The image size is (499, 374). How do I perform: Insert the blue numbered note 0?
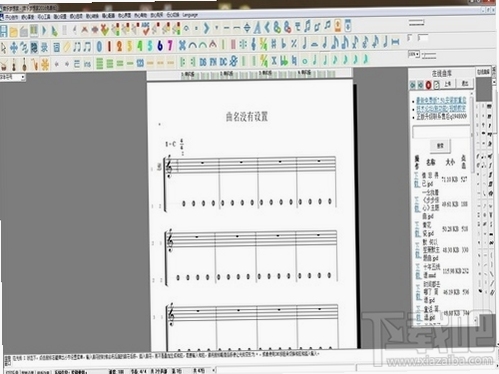[x=99, y=46]
